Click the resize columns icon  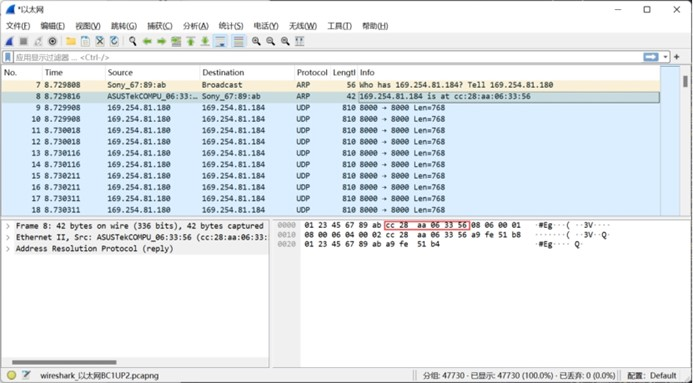pyautogui.click(x=300, y=42)
